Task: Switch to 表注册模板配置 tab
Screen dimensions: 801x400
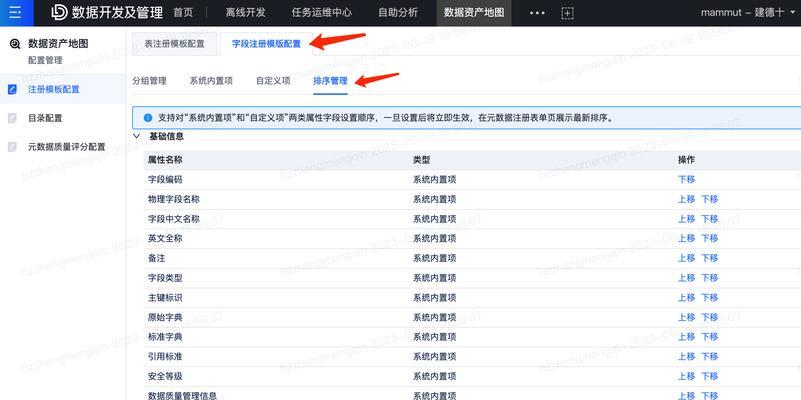Action: point(174,44)
